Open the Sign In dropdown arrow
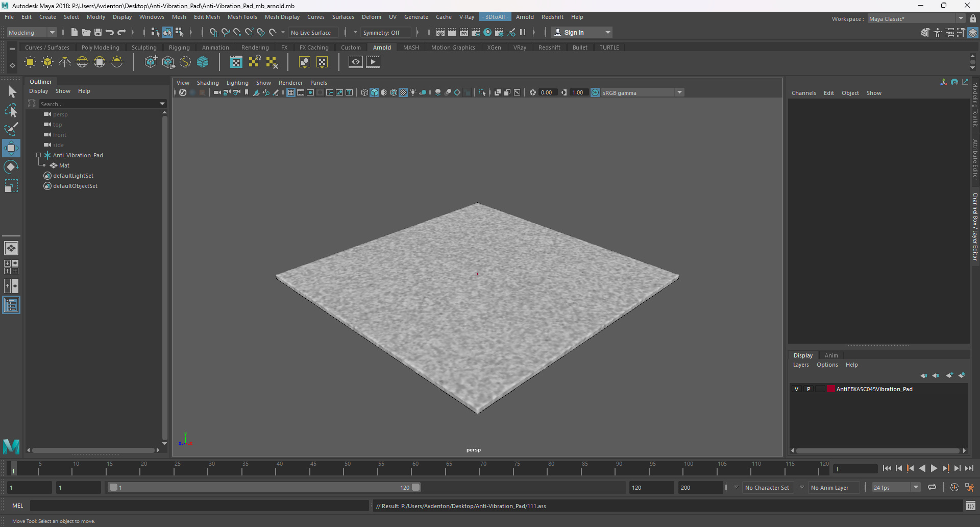The image size is (980, 527). (607, 33)
